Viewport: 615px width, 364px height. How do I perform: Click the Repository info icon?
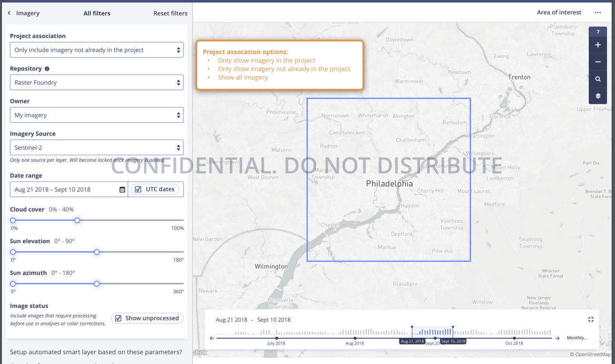tap(47, 69)
